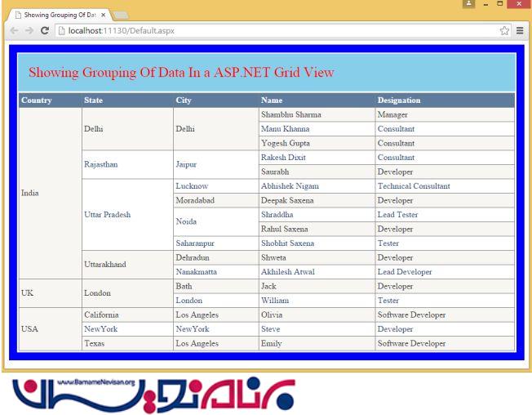Click 'Uttar Pradesh' in the State column

pyautogui.click(x=107, y=214)
